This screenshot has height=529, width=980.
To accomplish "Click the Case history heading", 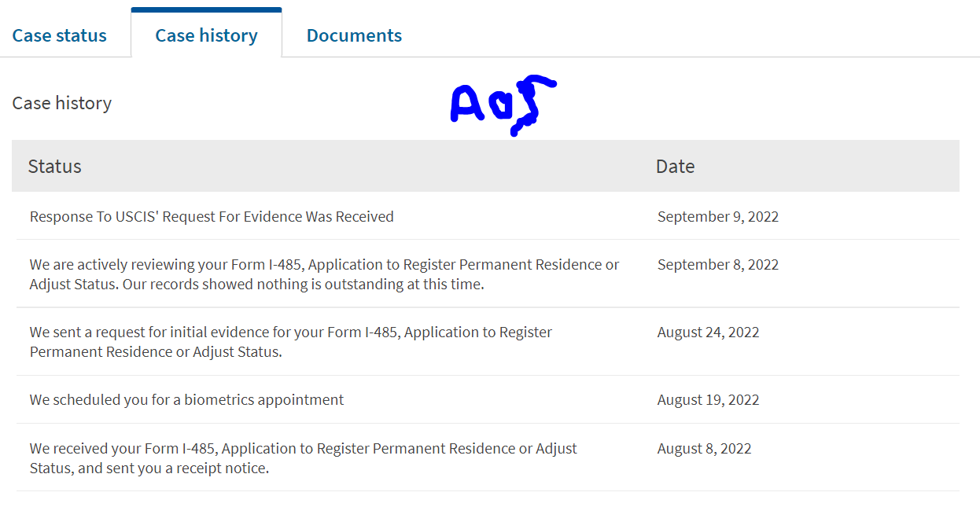I will [62, 103].
